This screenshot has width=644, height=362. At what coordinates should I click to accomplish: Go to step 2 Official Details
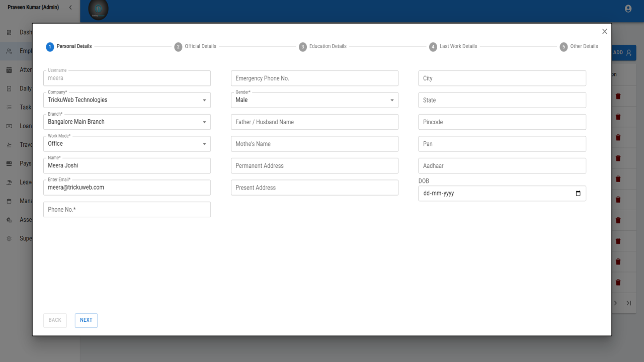point(195,46)
